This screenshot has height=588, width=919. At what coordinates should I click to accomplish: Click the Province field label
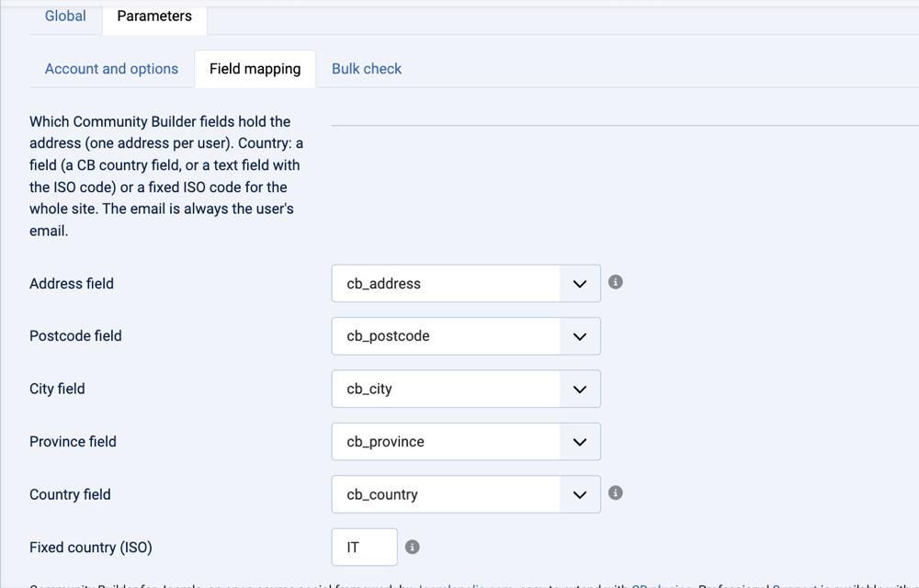[x=73, y=442]
